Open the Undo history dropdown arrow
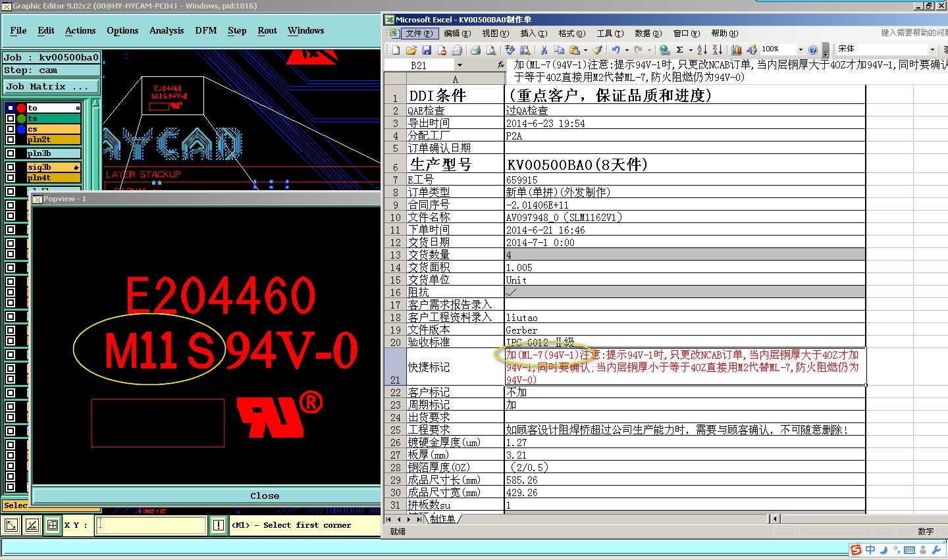The width and height of the screenshot is (948, 560). [627, 50]
